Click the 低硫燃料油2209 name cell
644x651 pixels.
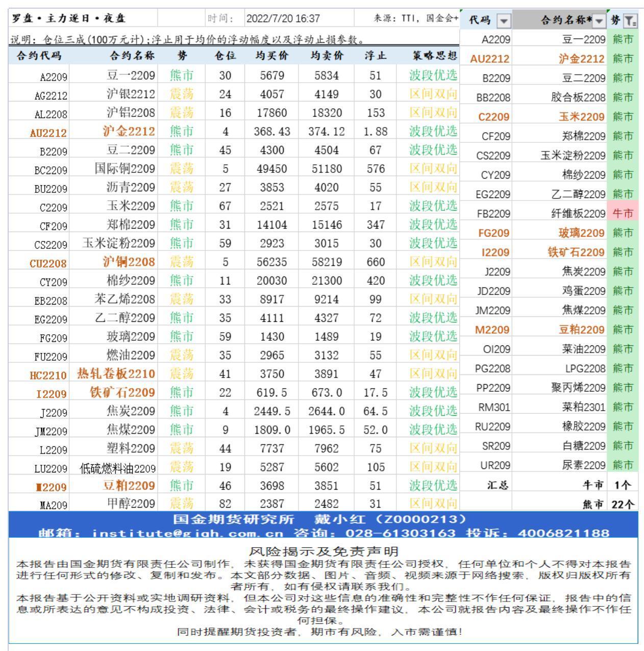(x=113, y=468)
